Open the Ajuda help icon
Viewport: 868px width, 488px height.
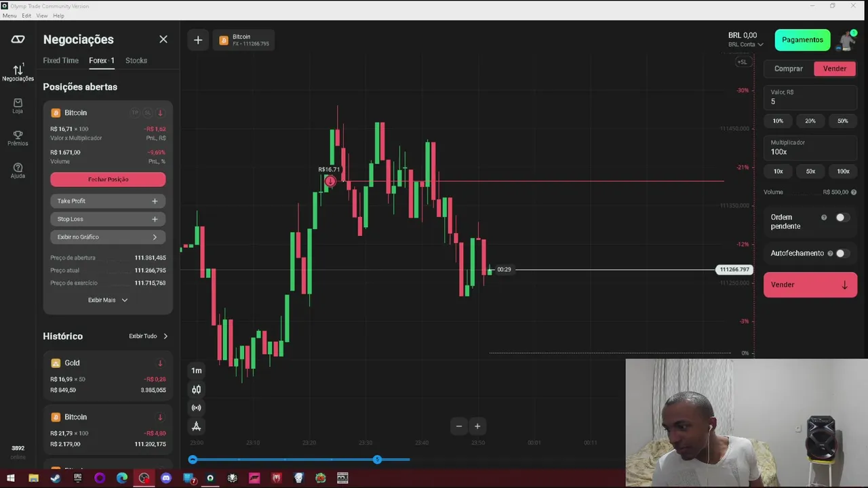18,170
